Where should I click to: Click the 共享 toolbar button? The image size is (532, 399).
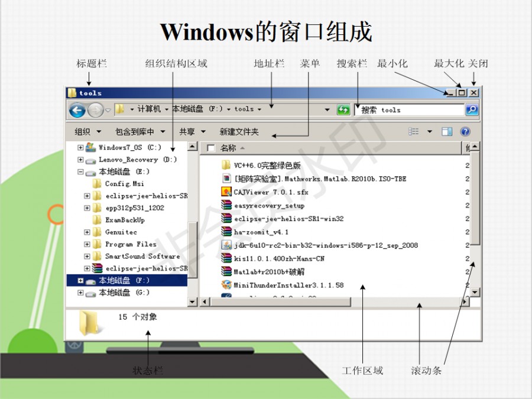click(x=192, y=131)
